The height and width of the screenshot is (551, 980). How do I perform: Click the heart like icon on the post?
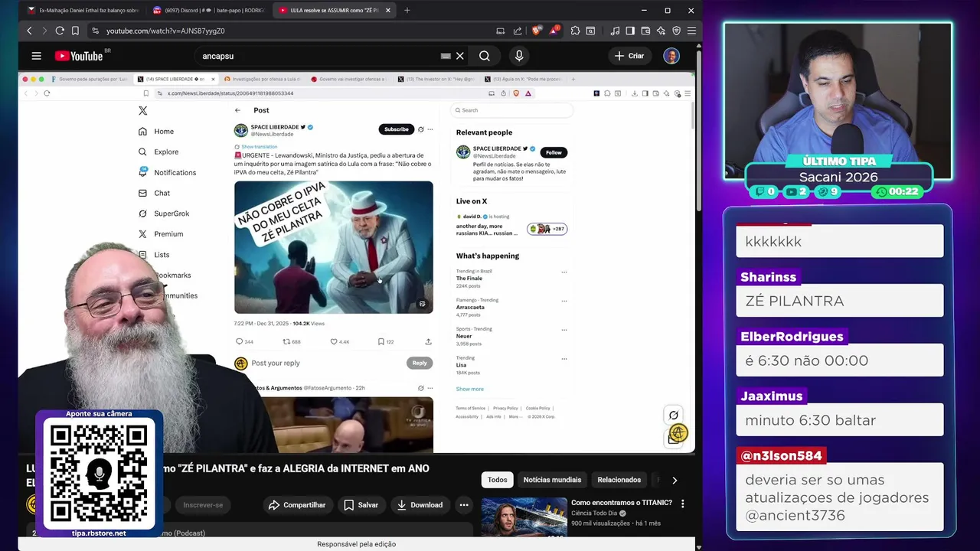334,341
